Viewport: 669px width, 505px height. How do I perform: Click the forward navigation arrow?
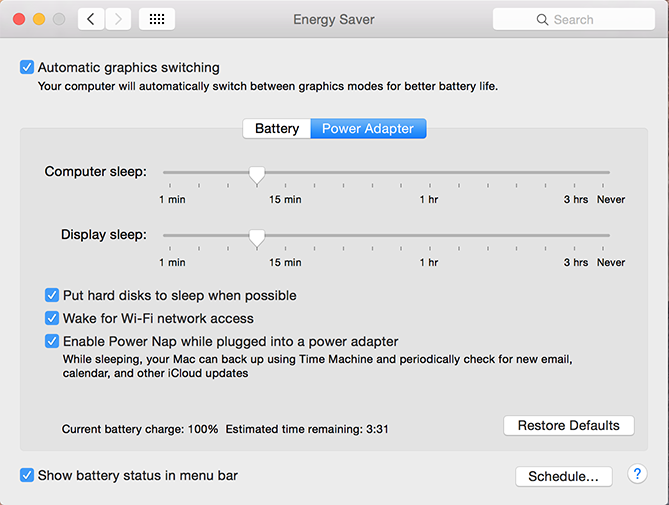(117, 19)
